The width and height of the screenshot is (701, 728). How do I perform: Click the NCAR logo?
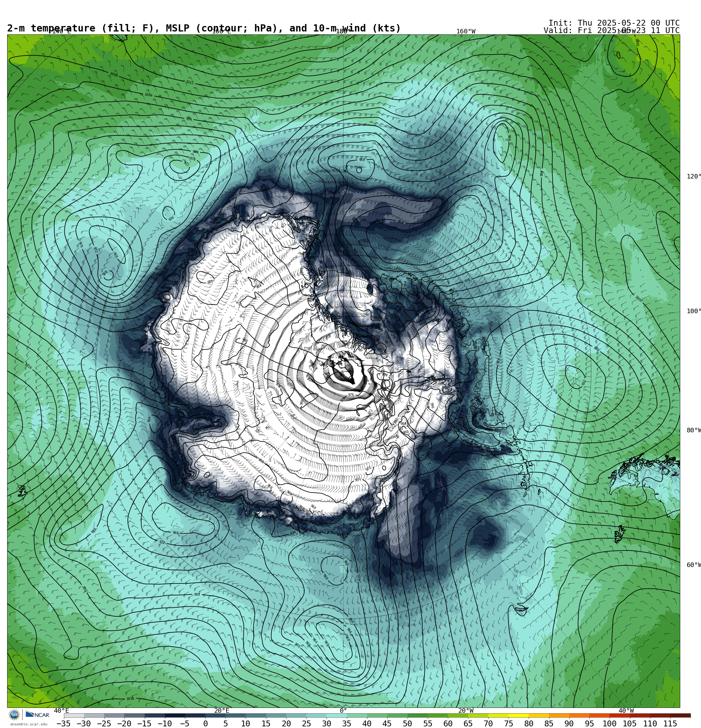coord(37,715)
